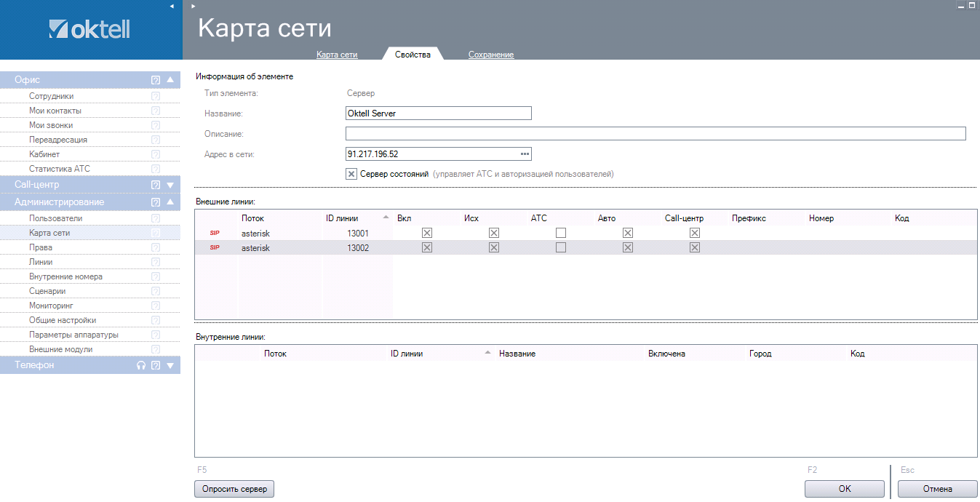Click the help icon next to Линии

156,262
